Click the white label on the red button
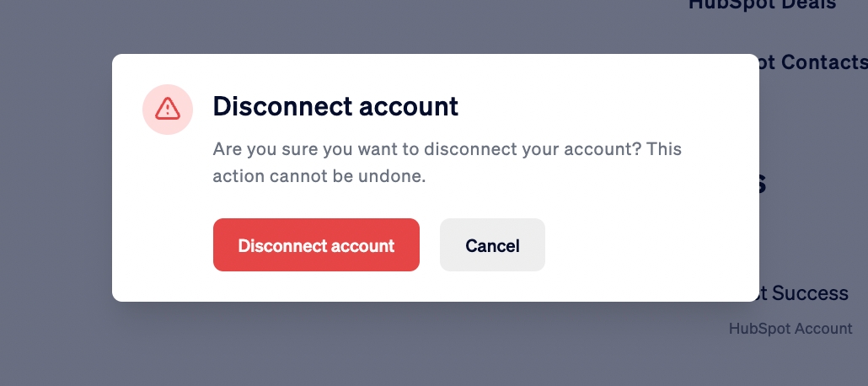 tap(316, 246)
